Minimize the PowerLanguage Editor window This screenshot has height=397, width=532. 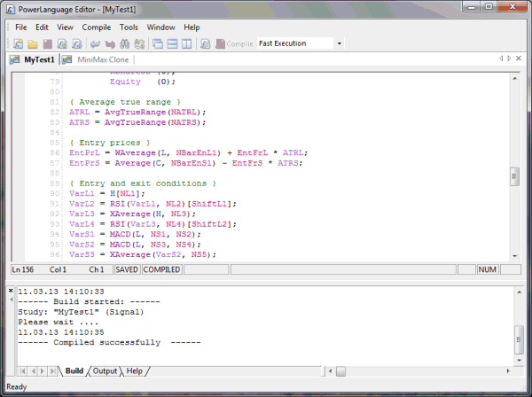[x=472, y=7]
